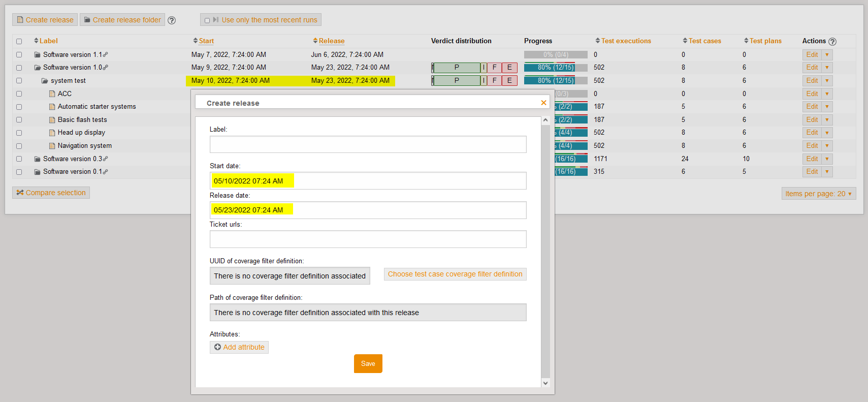The width and height of the screenshot is (868, 402).
Task: Click the sort arrows beside Test cases header
Action: [685, 41]
